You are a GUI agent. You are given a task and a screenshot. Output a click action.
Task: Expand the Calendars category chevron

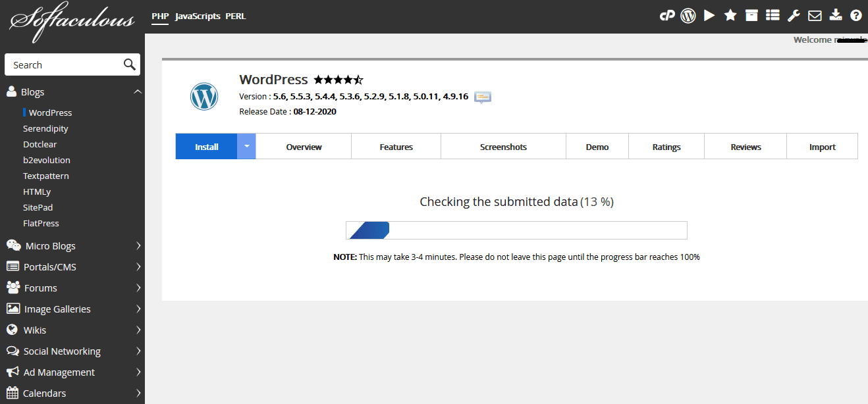(x=138, y=393)
